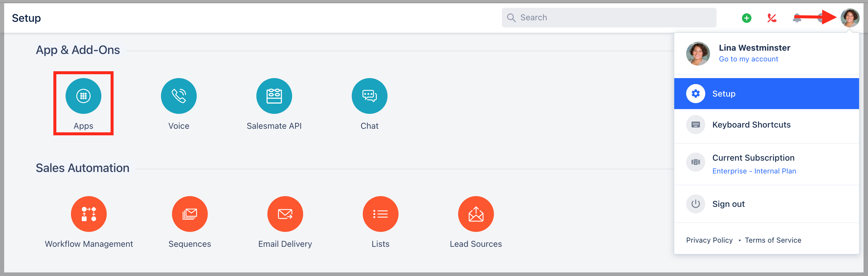This screenshot has width=868, height=276.
Task: Click the Setup page title
Action: 26,18
